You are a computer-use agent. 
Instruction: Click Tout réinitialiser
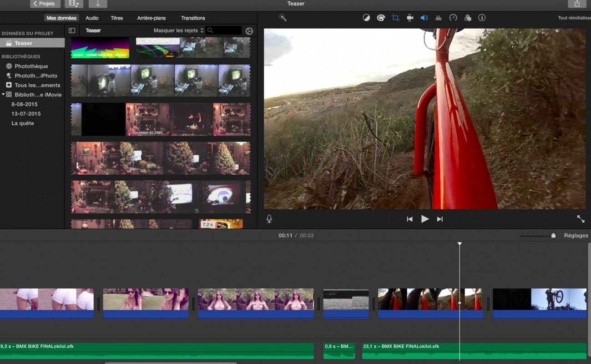[574, 18]
